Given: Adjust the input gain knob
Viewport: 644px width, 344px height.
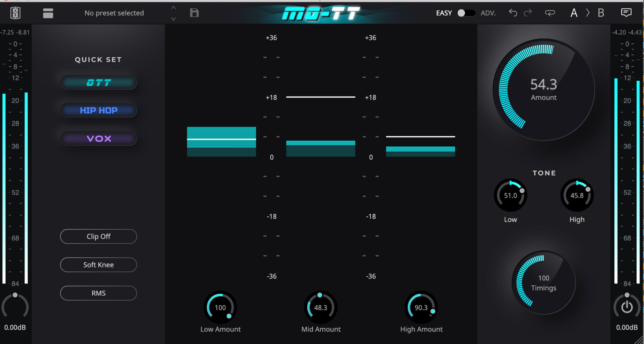Looking at the screenshot, I should click(x=15, y=306).
